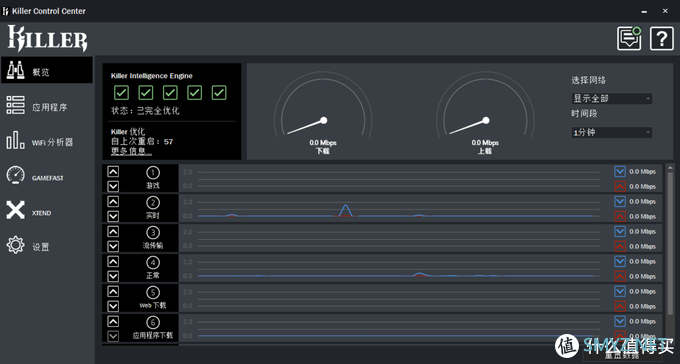Click the 状态: 已完全优化 status text
The height and width of the screenshot is (364, 680).
click(145, 111)
